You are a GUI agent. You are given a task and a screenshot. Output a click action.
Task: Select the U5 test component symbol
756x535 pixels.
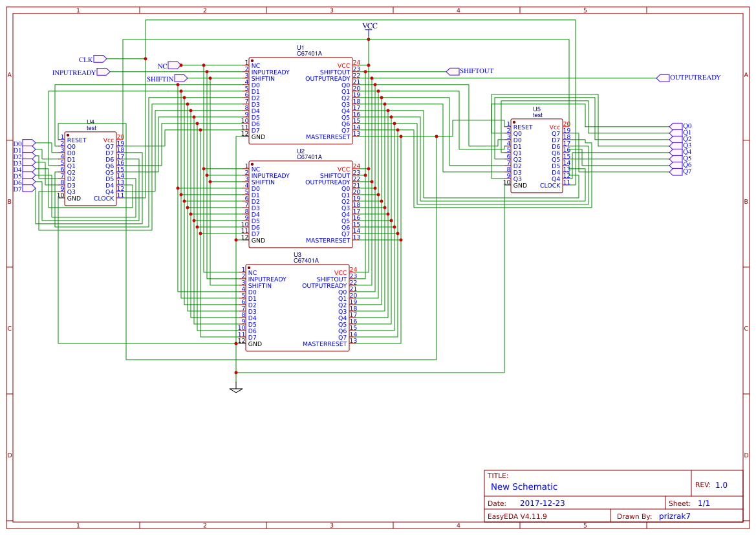point(535,155)
